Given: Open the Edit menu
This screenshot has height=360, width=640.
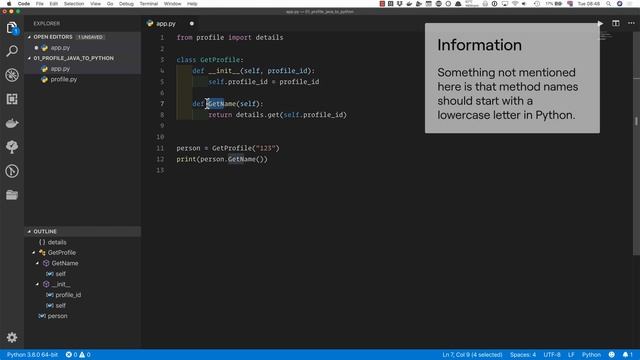Looking at the screenshot, I should [53, 4].
